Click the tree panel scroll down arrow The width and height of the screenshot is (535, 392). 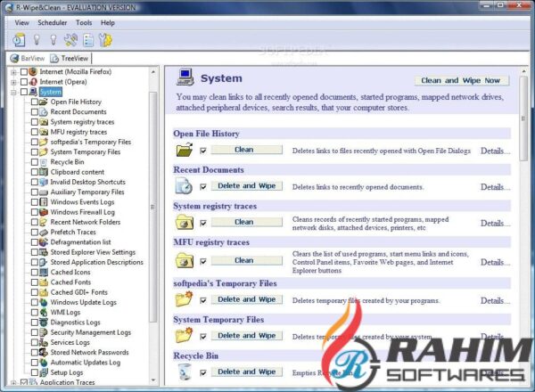click(153, 380)
